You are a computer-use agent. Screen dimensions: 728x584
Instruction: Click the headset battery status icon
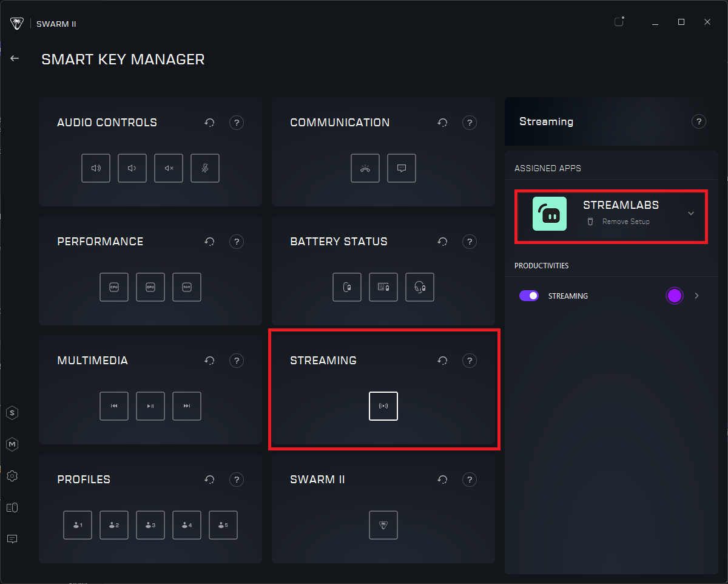[x=420, y=287]
